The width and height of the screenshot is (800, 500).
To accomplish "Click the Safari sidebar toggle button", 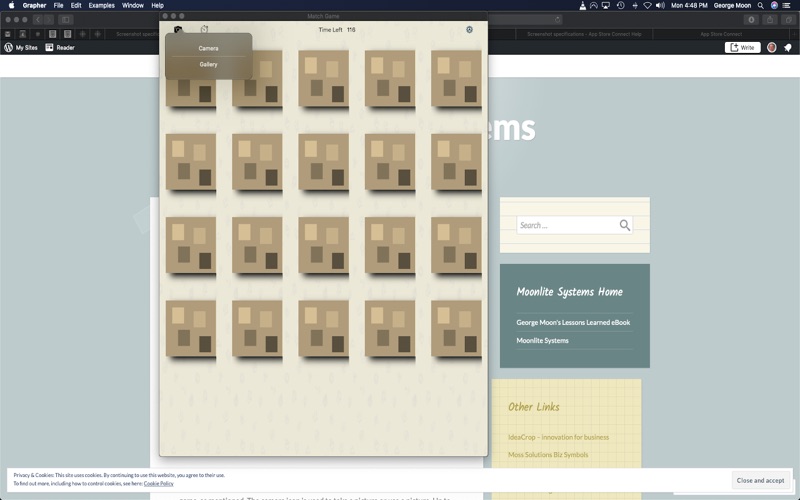I will coord(66,20).
